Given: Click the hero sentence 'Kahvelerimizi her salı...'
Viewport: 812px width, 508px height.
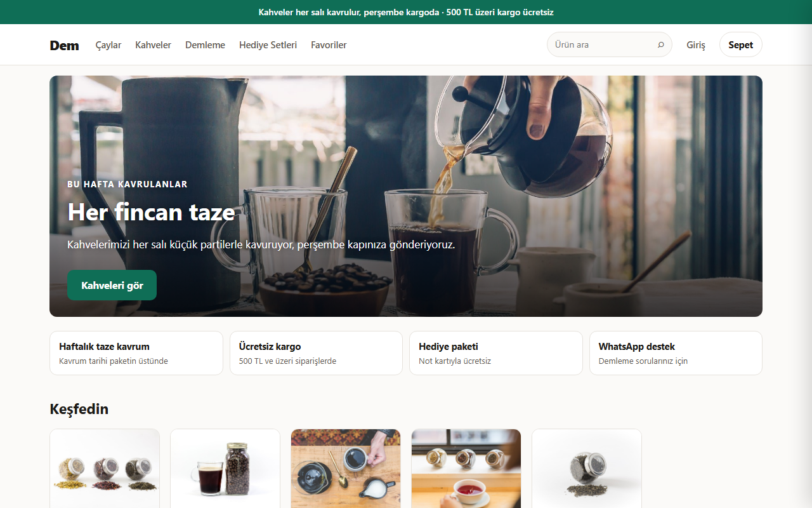Looking at the screenshot, I should pyautogui.click(x=261, y=244).
